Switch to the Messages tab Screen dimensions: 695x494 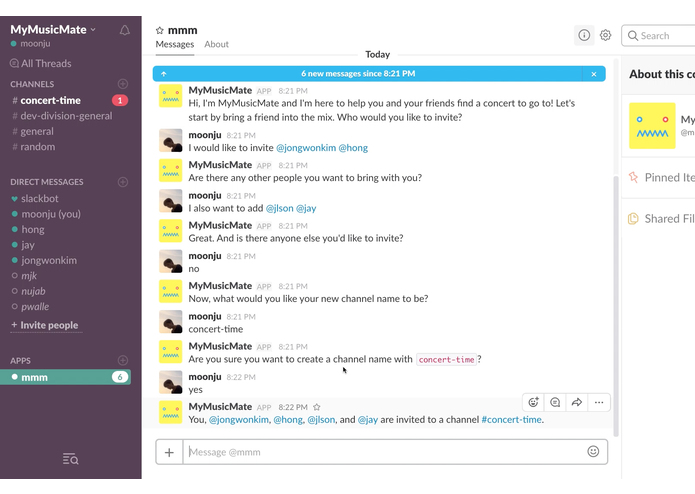(175, 44)
